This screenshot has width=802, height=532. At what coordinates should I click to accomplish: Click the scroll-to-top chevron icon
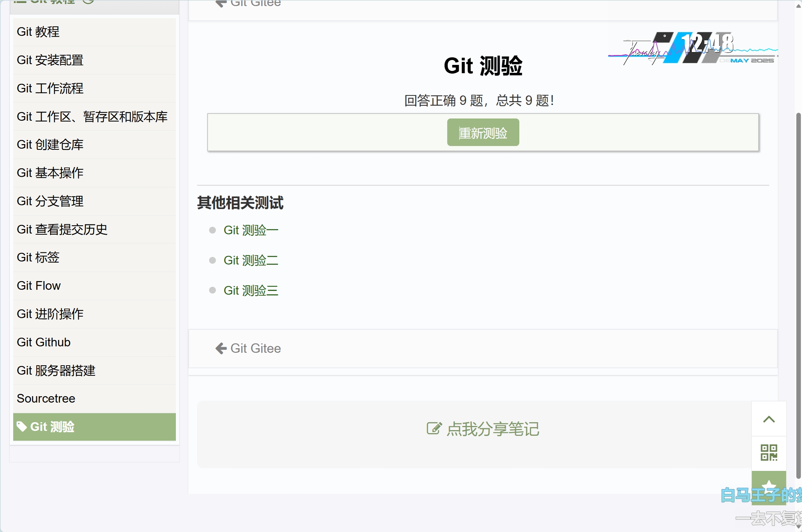[769, 419]
